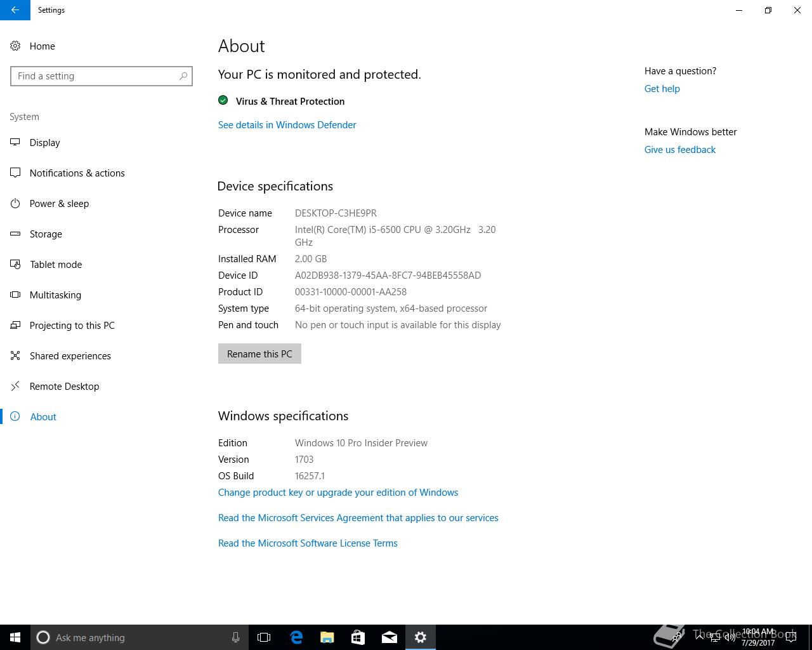Screen dimensions: 812x650
Task: Click the Cortana Ask me anything box
Action: coord(139,637)
